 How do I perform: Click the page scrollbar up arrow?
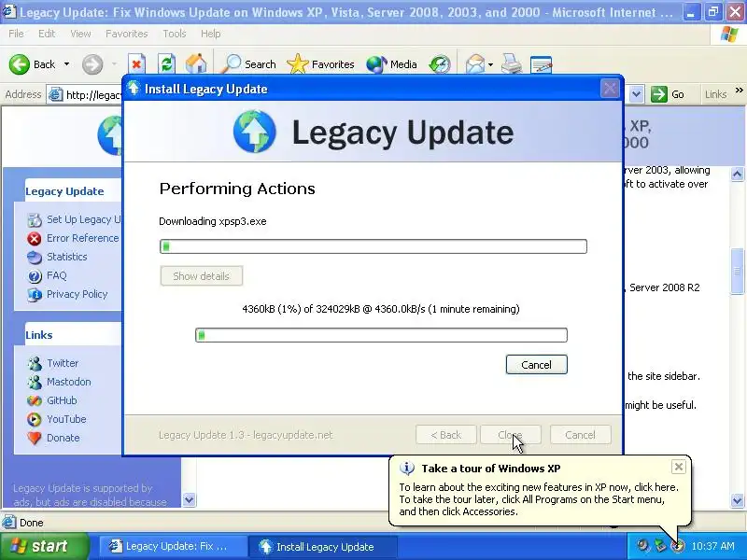737,175
